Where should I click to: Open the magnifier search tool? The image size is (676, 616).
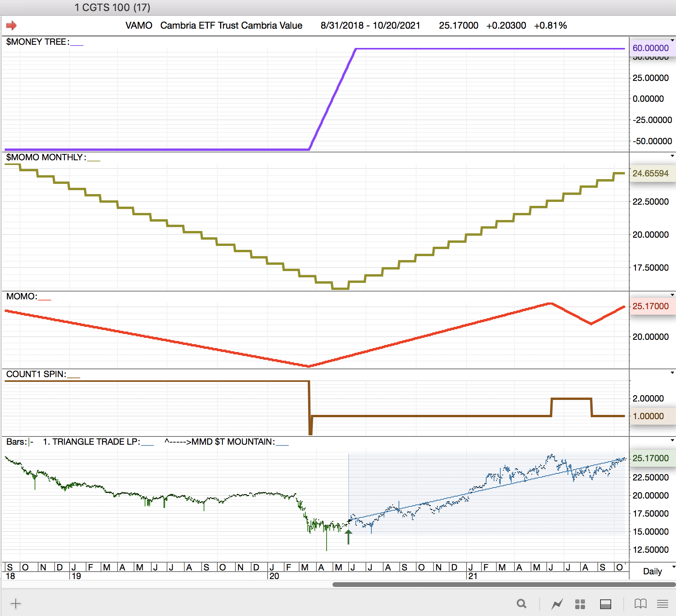pos(522,603)
